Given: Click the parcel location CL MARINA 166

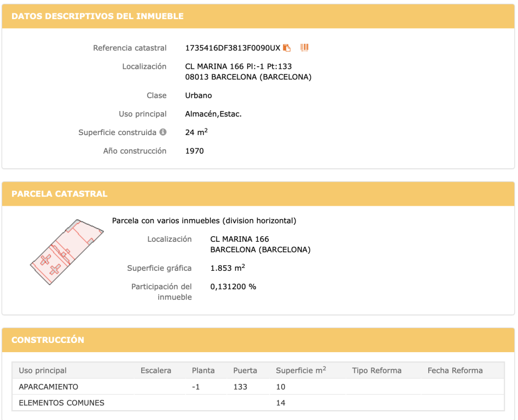Looking at the screenshot, I should (x=240, y=239).
